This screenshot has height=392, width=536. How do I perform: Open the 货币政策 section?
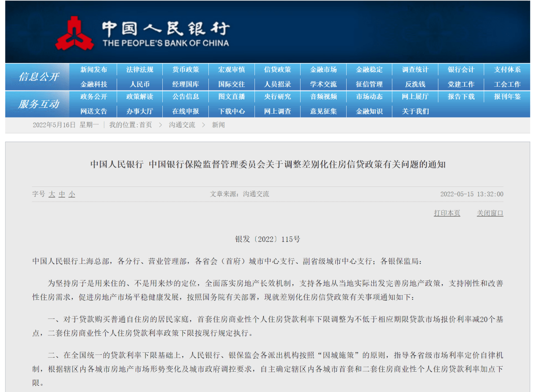[x=186, y=70]
